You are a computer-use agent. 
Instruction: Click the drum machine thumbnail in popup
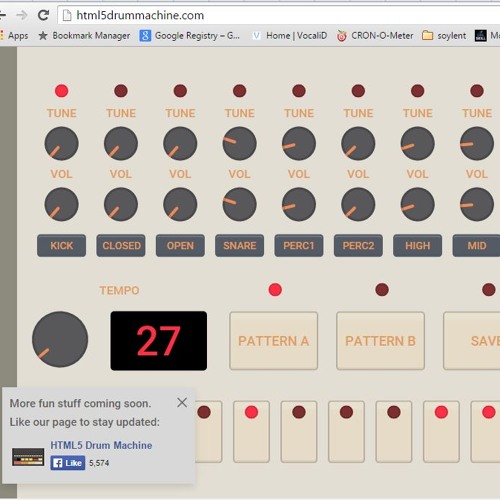[x=28, y=457]
